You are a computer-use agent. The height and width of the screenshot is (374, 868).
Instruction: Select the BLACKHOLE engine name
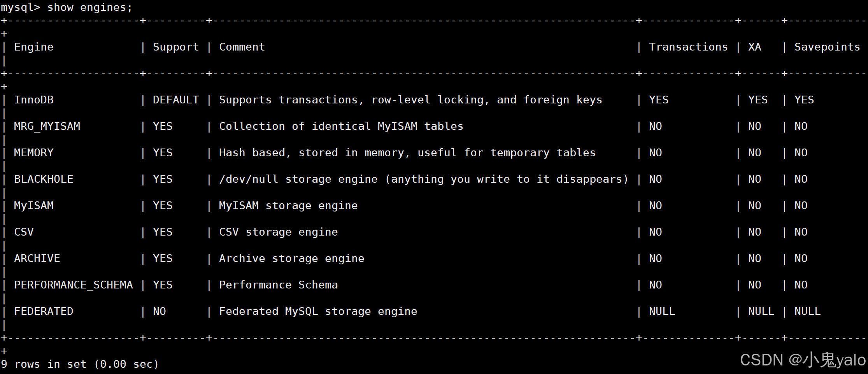coord(44,179)
